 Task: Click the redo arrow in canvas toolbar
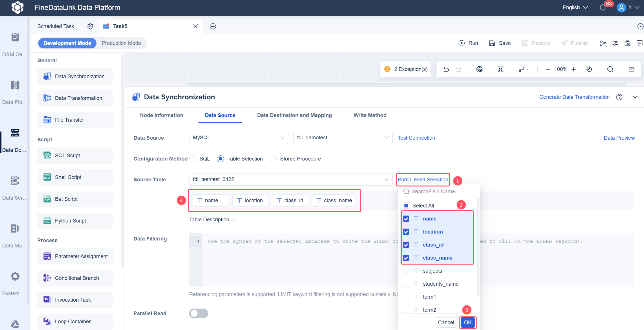click(x=458, y=69)
